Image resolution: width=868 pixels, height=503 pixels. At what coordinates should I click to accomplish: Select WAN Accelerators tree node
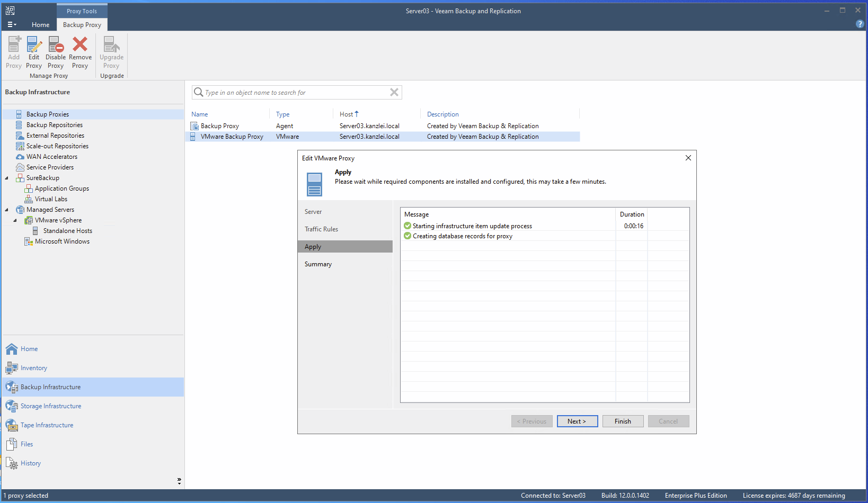(x=52, y=157)
